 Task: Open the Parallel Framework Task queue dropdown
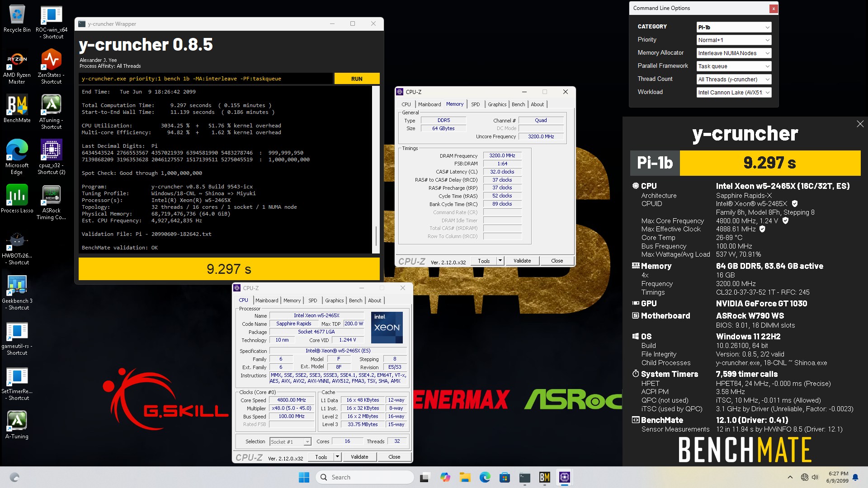[x=734, y=66]
